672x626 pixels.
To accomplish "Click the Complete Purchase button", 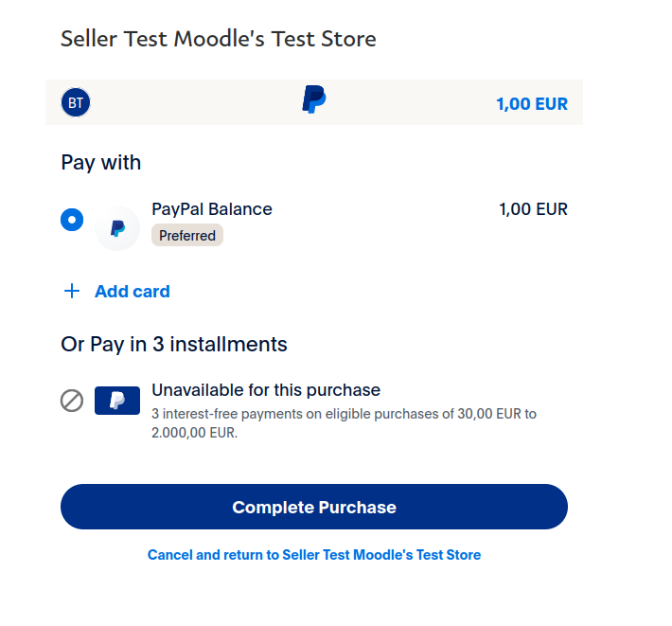I will (314, 507).
